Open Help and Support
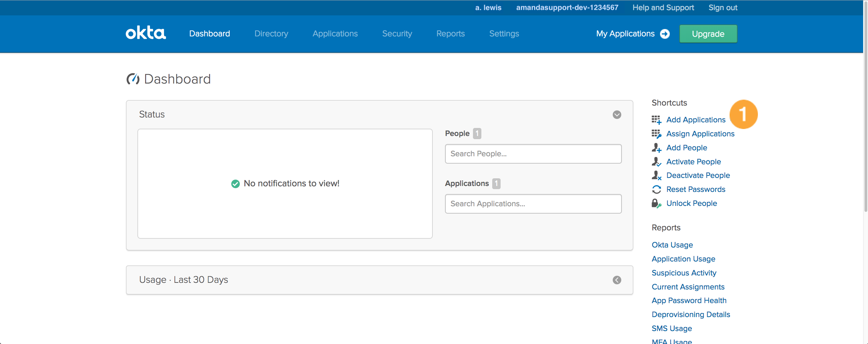Image resolution: width=868 pixels, height=344 pixels. 663,8
